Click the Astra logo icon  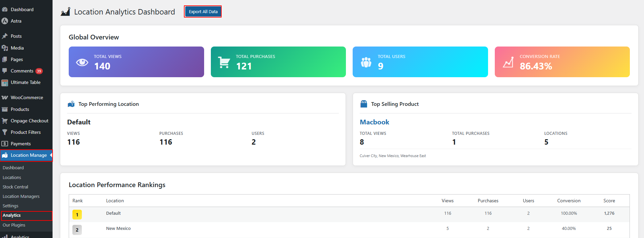(5, 21)
